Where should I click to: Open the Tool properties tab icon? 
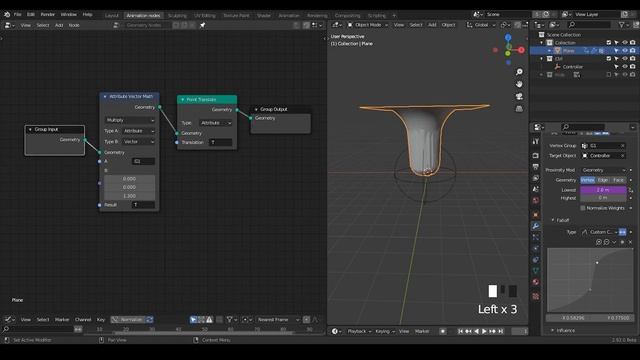[536, 142]
